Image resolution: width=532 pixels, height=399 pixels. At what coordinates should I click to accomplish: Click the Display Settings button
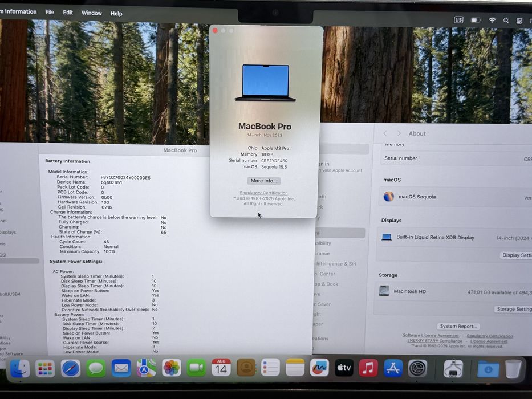(x=517, y=255)
